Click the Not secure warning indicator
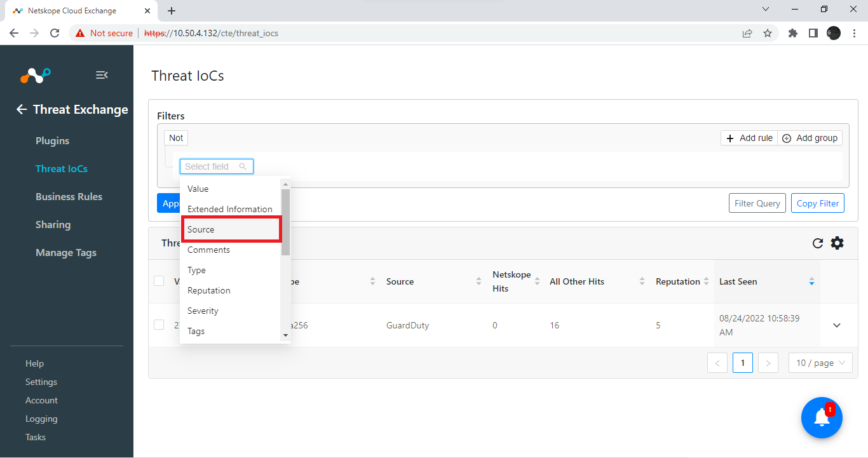 (x=104, y=33)
